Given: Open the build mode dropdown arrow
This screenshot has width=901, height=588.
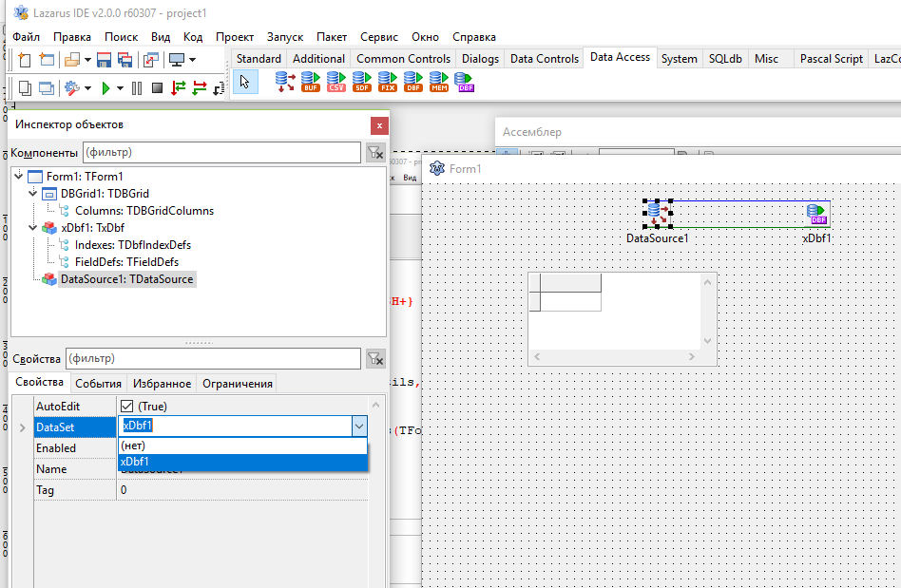Looking at the screenshot, I should click(88, 88).
